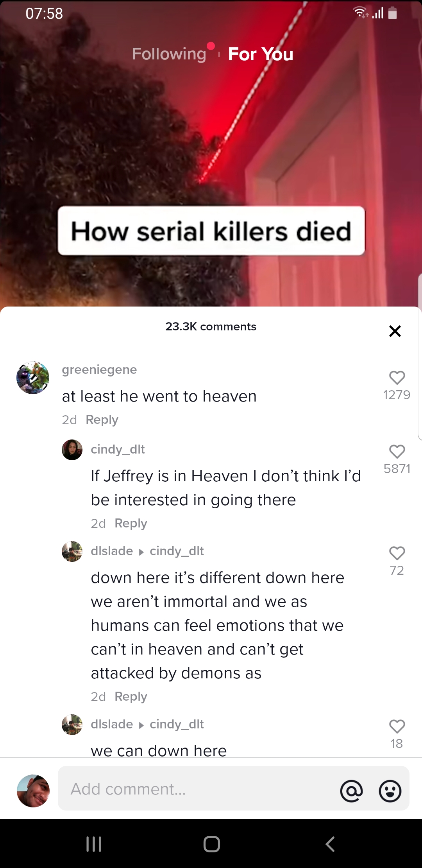
Task: Open the emoji picker in comment bar
Action: (x=390, y=791)
